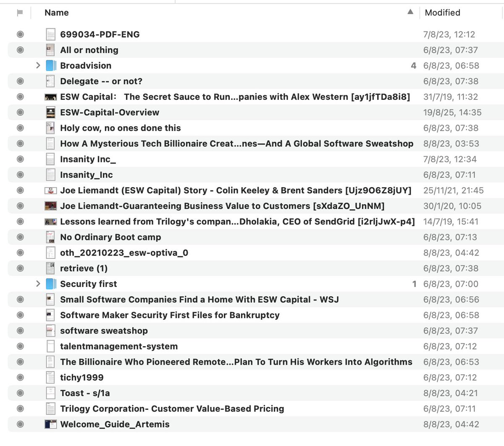Click the blue Security first folder icon
This screenshot has height=446, width=504.
click(x=51, y=284)
